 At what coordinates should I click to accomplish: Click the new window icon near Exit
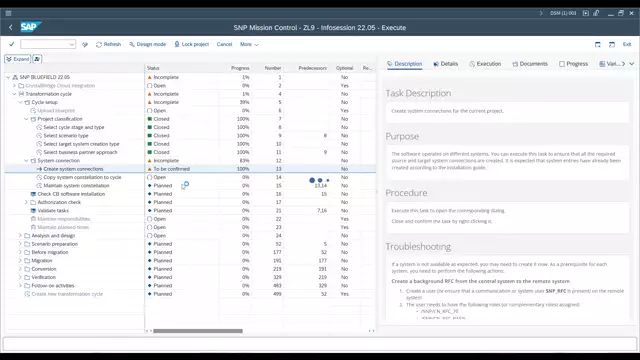[598, 44]
